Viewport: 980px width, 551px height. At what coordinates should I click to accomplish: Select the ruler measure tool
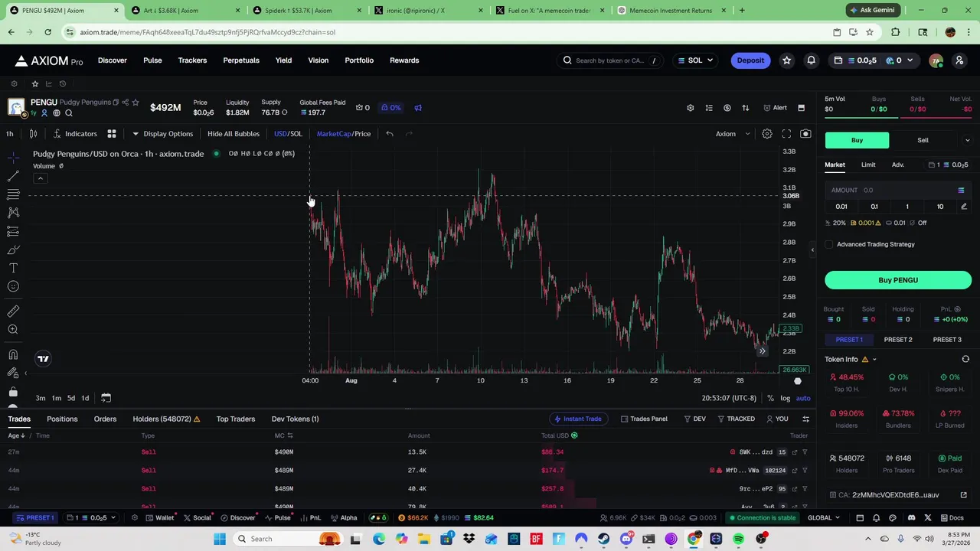coord(13,311)
